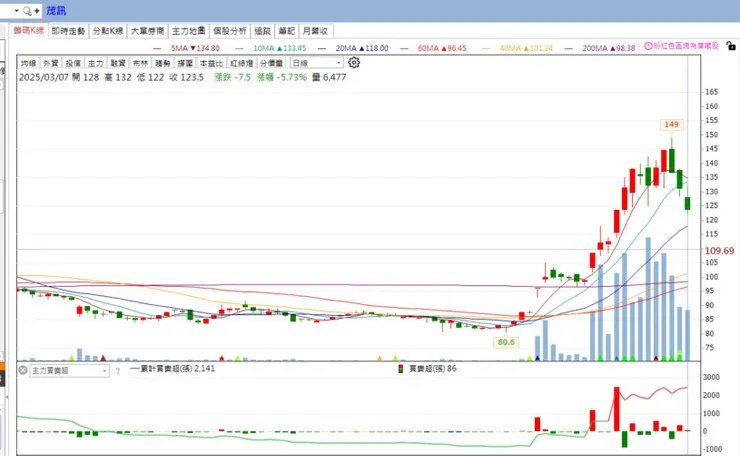
Task: Click the 149 high price label
Action: tap(671, 125)
